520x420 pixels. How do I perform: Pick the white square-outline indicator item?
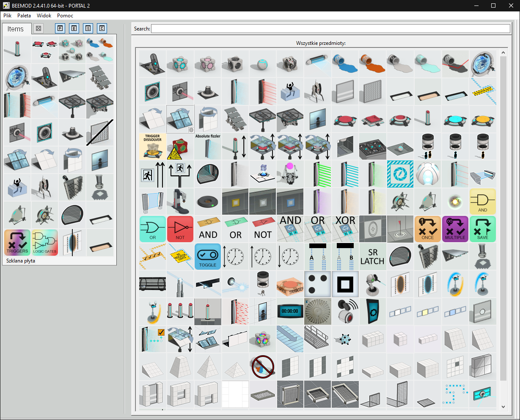click(345, 284)
